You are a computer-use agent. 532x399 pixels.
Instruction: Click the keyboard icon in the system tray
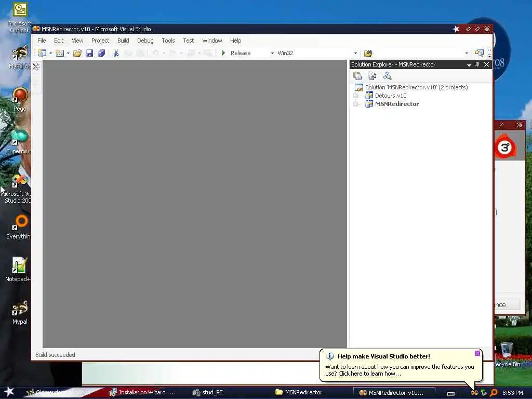pos(451,393)
